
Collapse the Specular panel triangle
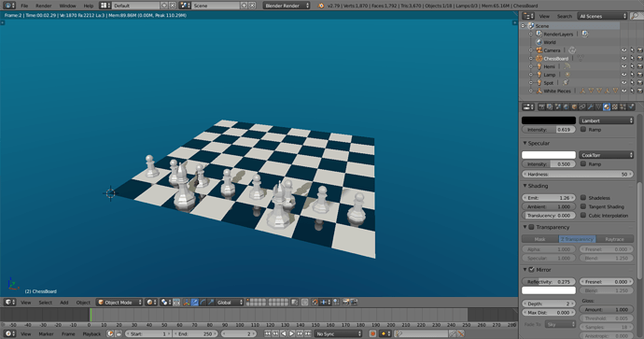tap(525, 143)
